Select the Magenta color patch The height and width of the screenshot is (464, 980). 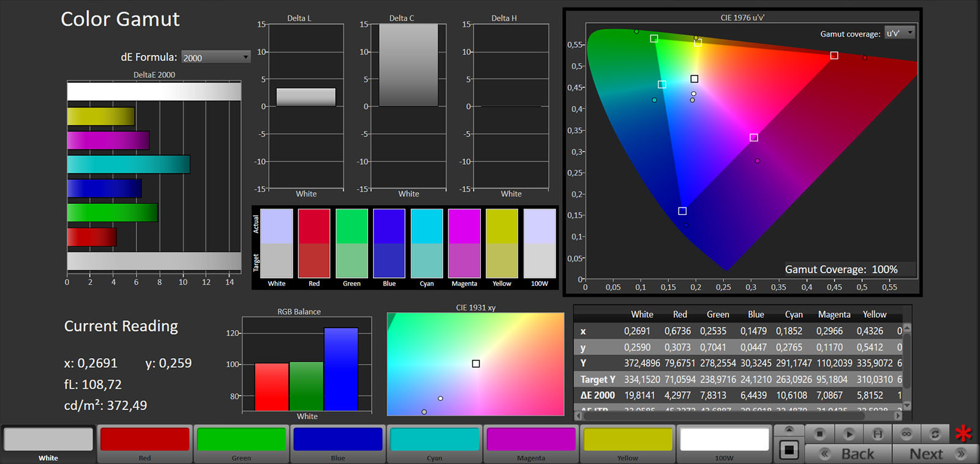point(531,440)
